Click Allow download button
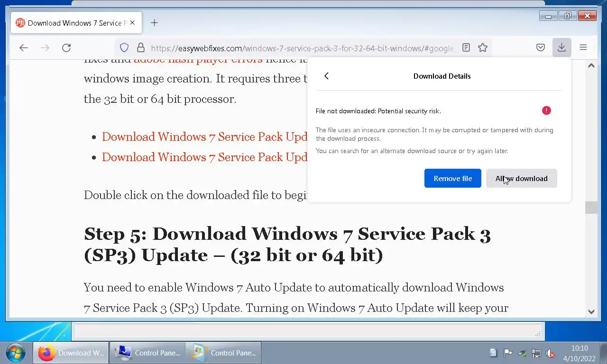Screen dimensions: 607x364 tap(522, 178)
